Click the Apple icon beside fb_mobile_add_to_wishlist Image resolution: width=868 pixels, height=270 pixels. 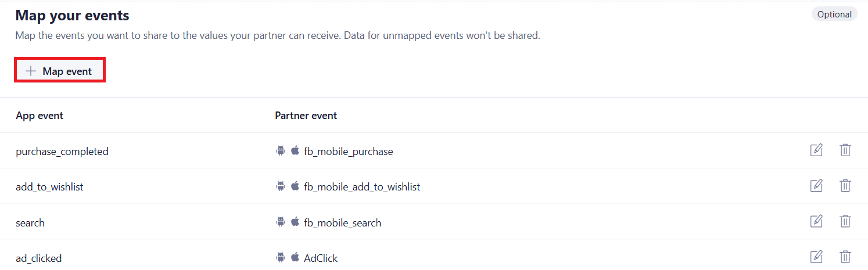(295, 186)
